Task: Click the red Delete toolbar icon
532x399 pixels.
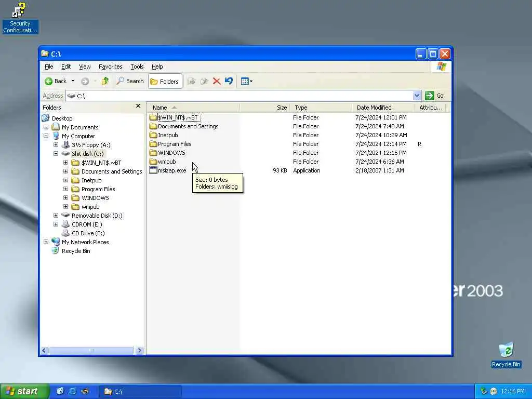Action: tap(217, 81)
